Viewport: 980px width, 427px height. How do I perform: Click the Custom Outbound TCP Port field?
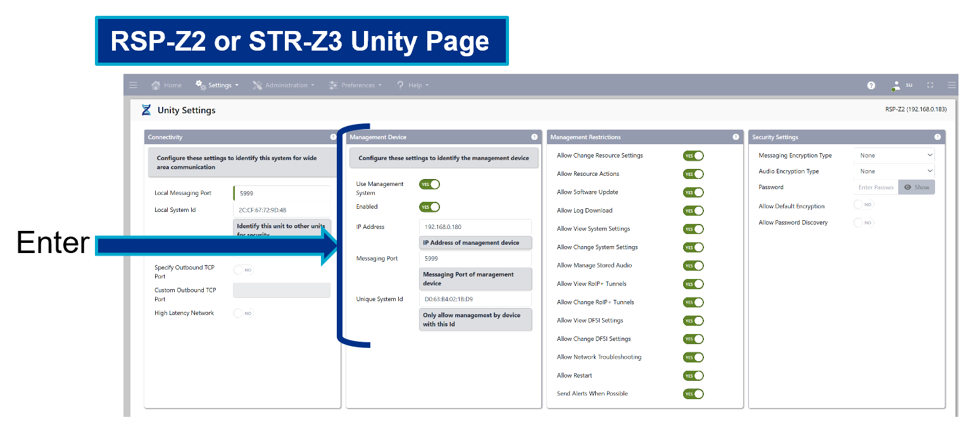click(282, 290)
